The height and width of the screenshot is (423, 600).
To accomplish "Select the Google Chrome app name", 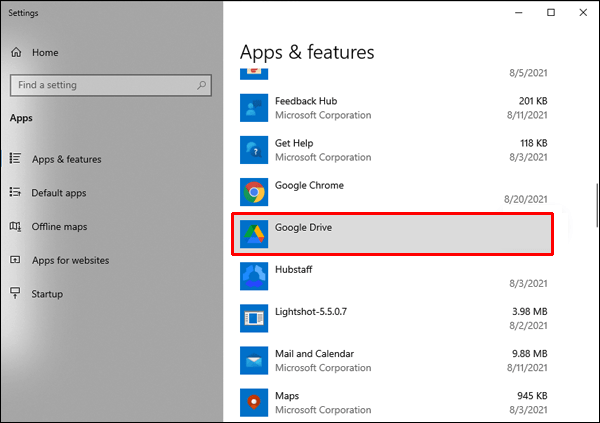I will 309,186.
